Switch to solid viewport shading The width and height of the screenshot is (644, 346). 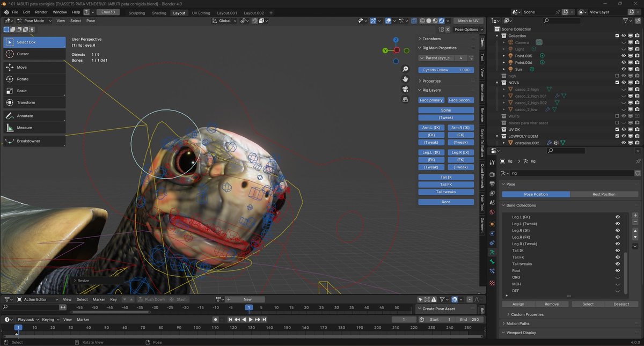point(429,20)
